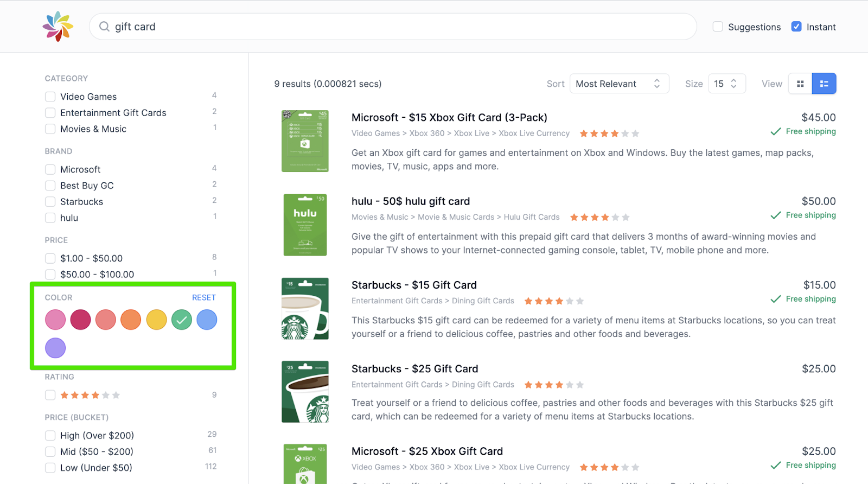Click star rating of Xbox 3-Pack
Image resolution: width=868 pixels, height=484 pixels.
[x=609, y=133]
